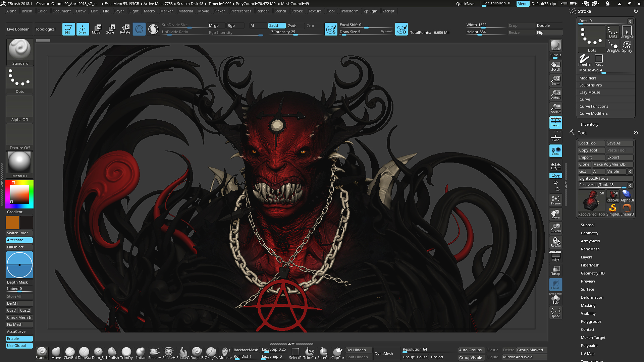644x362 pixels.
Task: Open the Zplugin menu
Action: [370, 11]
